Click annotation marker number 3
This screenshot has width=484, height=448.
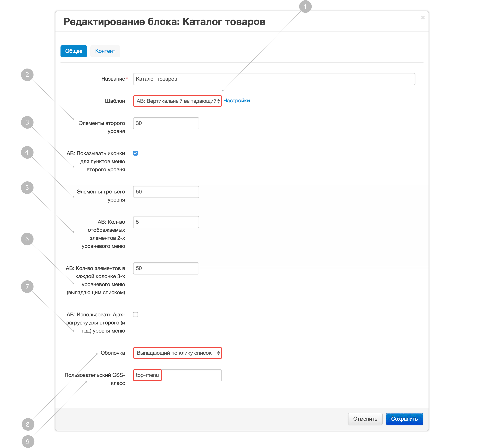coord(27,122)
